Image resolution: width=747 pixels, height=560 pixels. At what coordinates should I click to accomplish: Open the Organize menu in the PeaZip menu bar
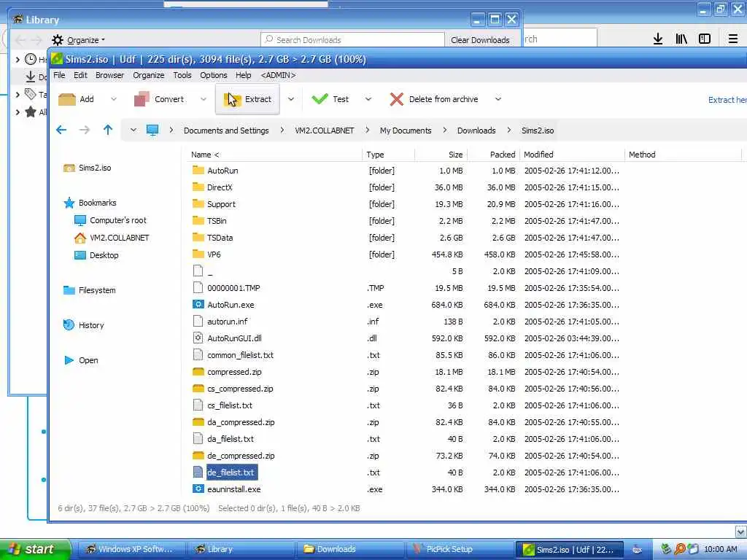click(149, 75)
